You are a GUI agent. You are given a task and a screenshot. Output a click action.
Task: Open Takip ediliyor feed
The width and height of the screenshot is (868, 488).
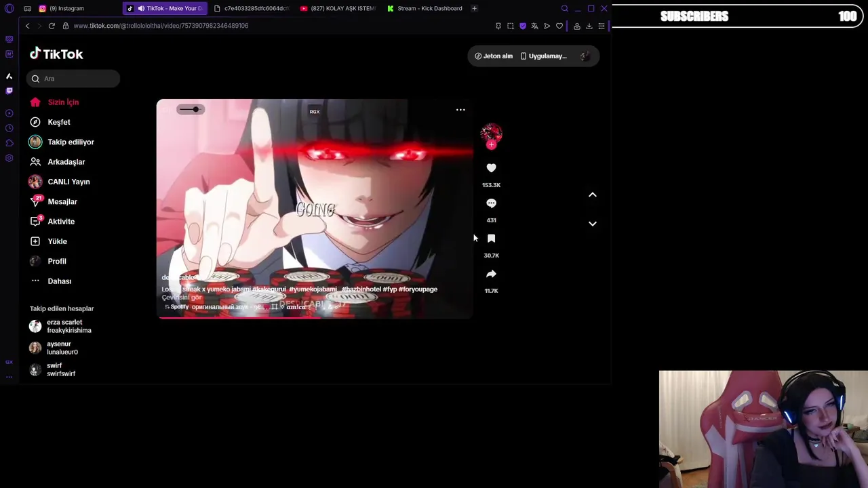[x=62, y=142]
